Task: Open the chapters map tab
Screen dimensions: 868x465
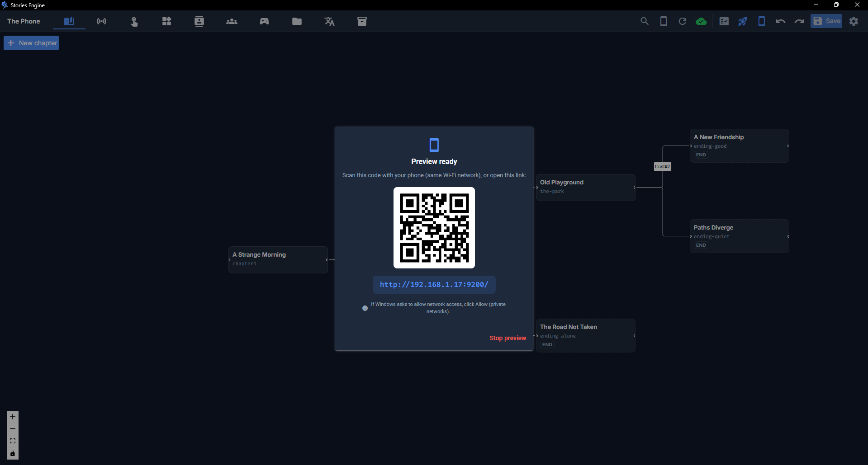Action: pyautogui.click(x=69, y=21)
